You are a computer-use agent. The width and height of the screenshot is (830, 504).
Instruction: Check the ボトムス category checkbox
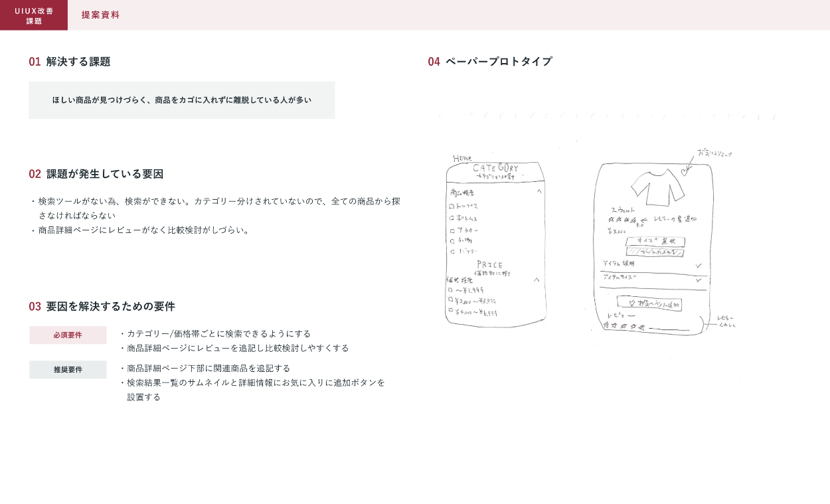point(452,218)
